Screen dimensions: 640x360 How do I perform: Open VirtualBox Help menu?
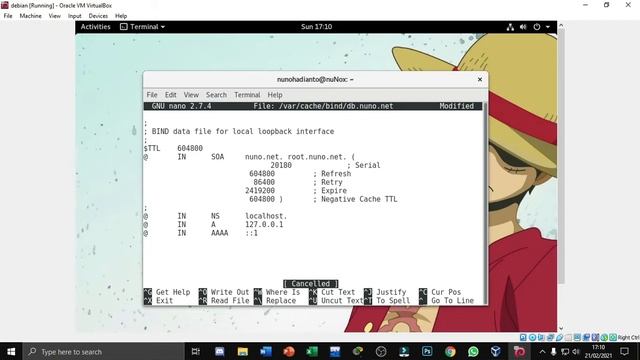pyautogui.click(x=121, y=16)
